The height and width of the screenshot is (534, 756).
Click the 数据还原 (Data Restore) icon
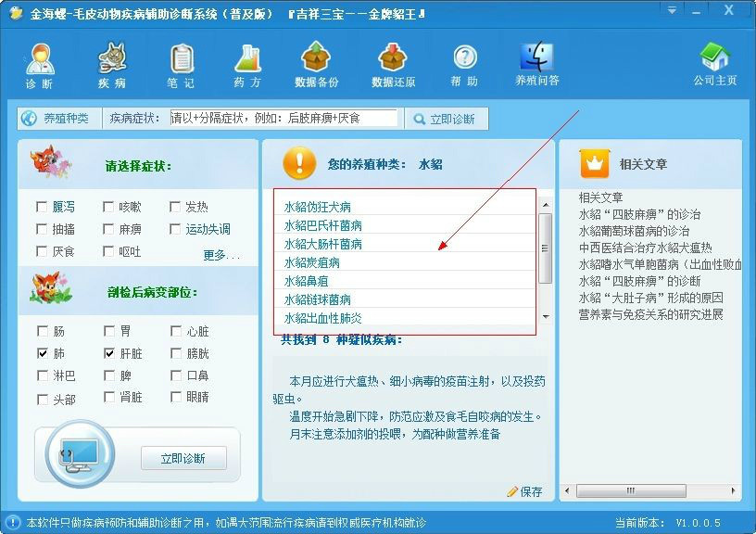coord(393,65)
